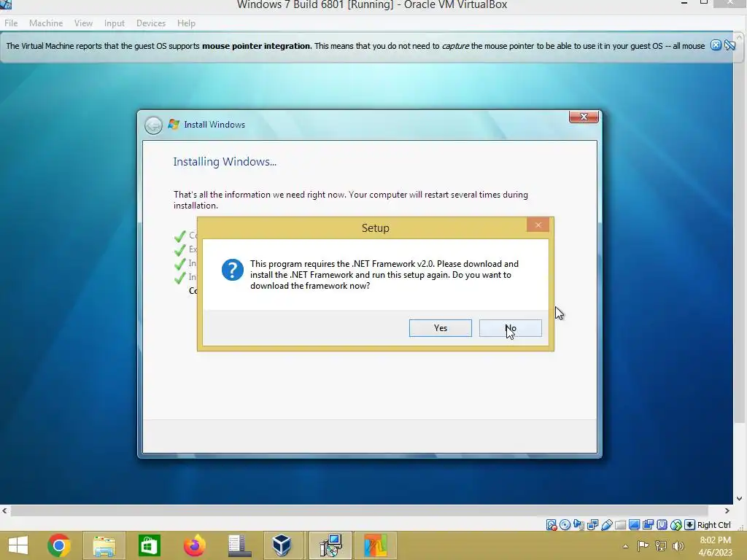Click the Windows flag icon beside Install Windows
The image size is (747, 560).
click(174, 125)
